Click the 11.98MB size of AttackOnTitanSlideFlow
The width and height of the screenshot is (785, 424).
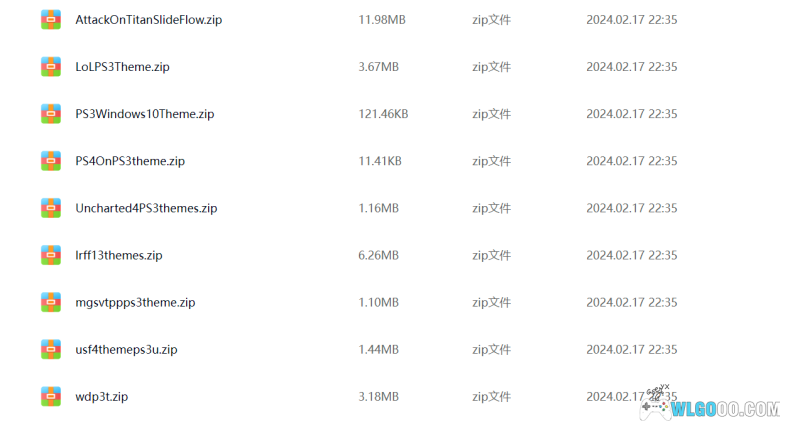pyautogui.click(x=382, y=20)
